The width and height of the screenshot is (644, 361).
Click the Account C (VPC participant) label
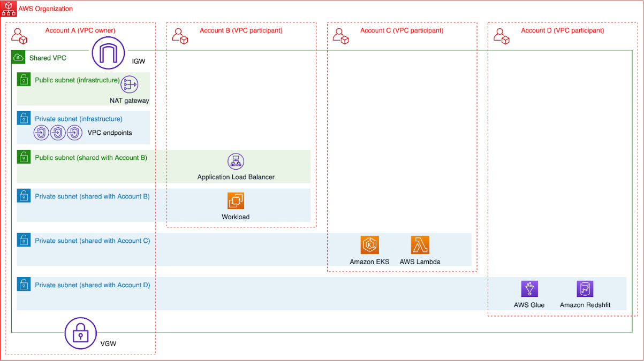[401, 30]
